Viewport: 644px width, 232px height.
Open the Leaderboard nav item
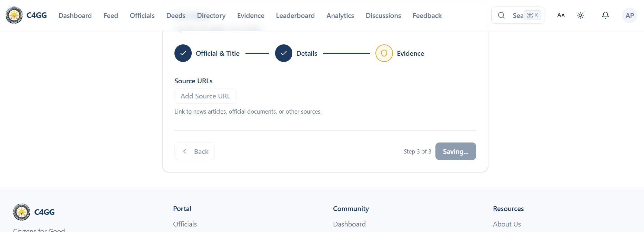point(295,15)
